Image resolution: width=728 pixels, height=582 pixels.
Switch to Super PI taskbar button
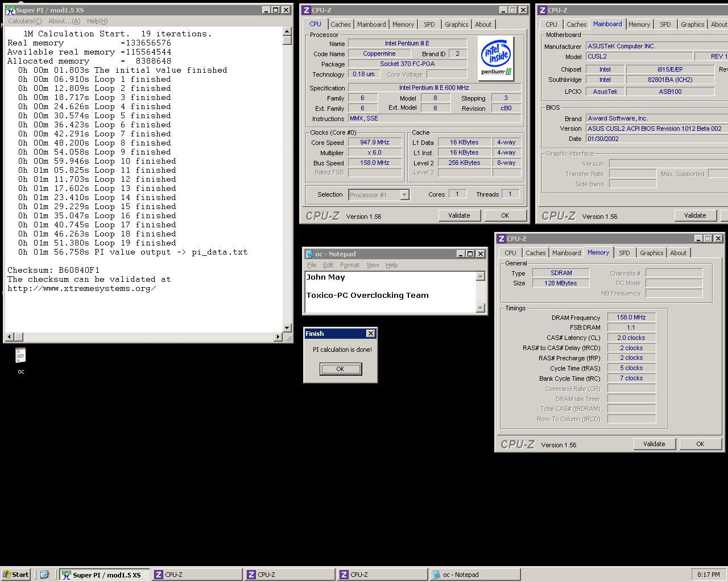coord(104,575)
